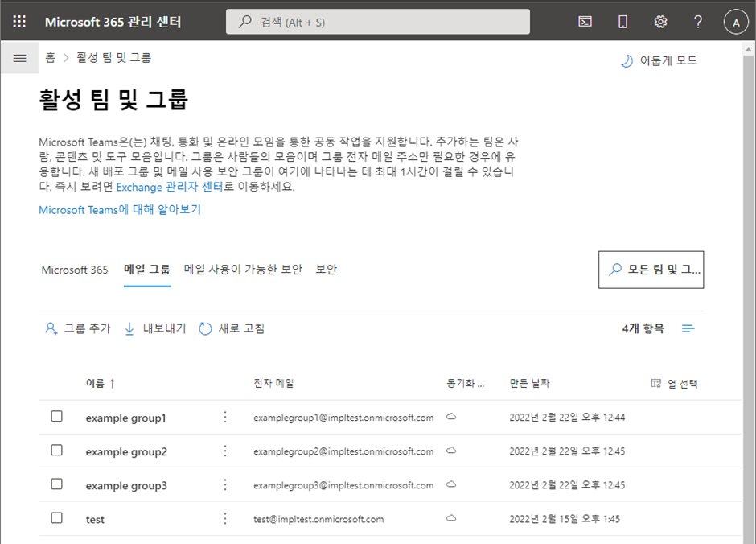Click examplegroup3@impltest.onmicrosoft.com email
Viewport: 756px width, 544px height.
point(343,485)
